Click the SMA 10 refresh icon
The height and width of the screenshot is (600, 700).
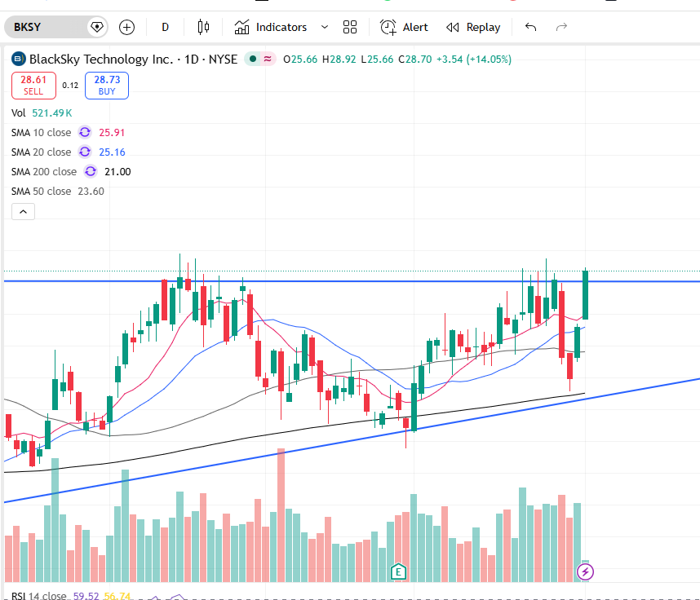(x=84, y=133)
